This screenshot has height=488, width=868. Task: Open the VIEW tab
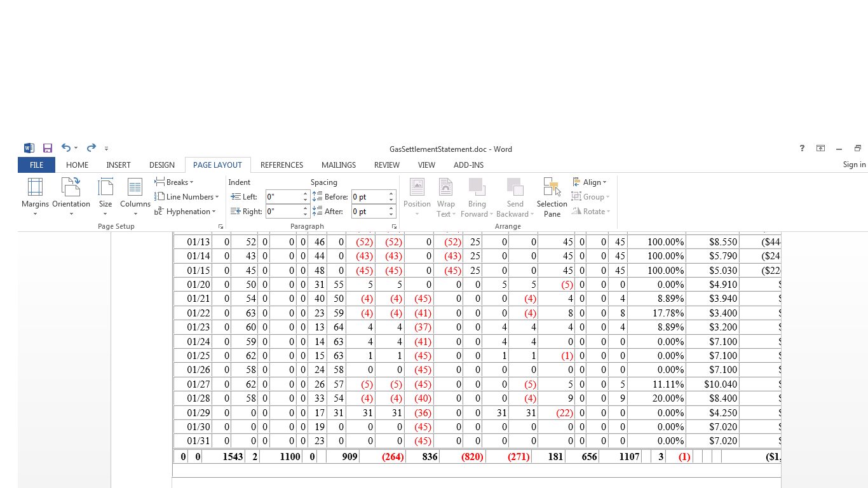coord(426,165)
